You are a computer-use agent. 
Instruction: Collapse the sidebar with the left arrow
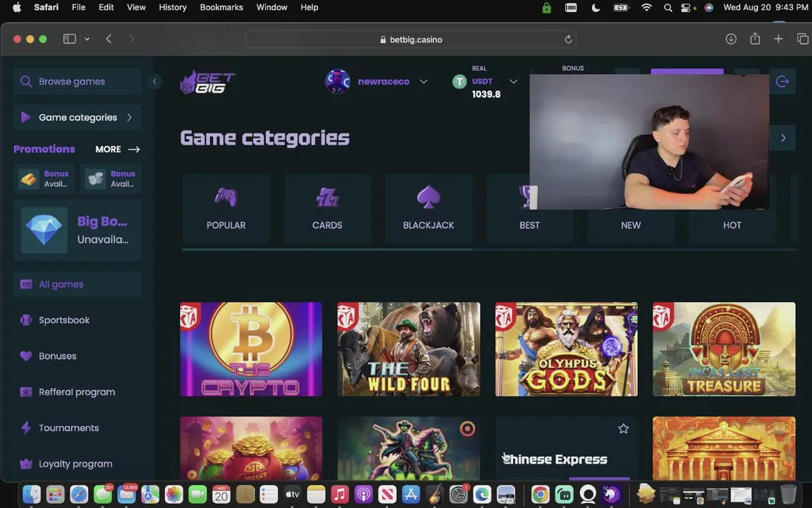coord(154,81)
